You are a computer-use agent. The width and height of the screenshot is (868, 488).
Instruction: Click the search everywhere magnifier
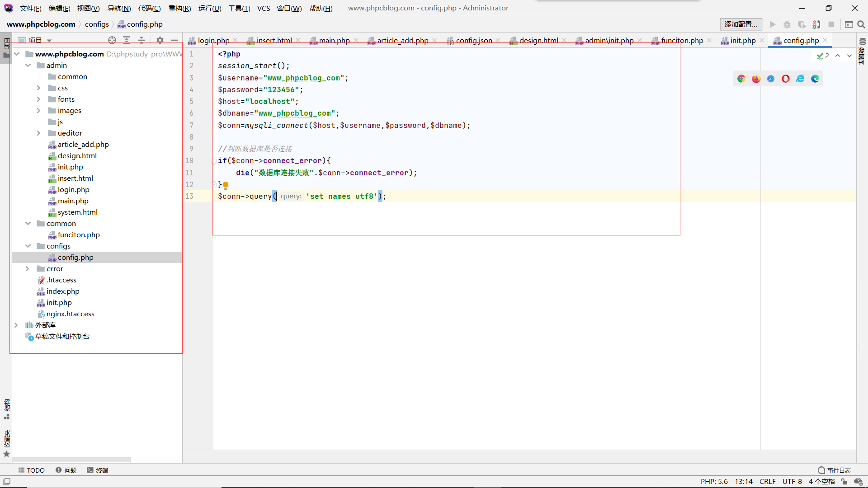(x=861, y=24)
